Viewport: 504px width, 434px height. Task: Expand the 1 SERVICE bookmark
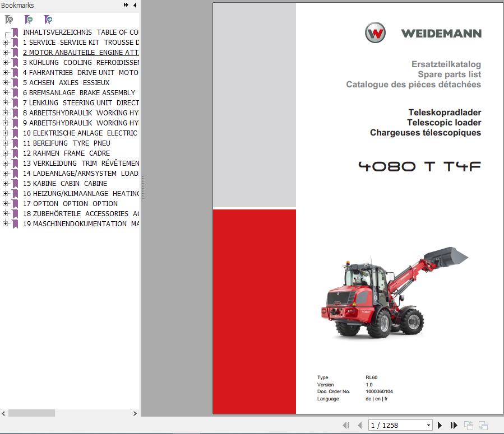coord(5,43)
